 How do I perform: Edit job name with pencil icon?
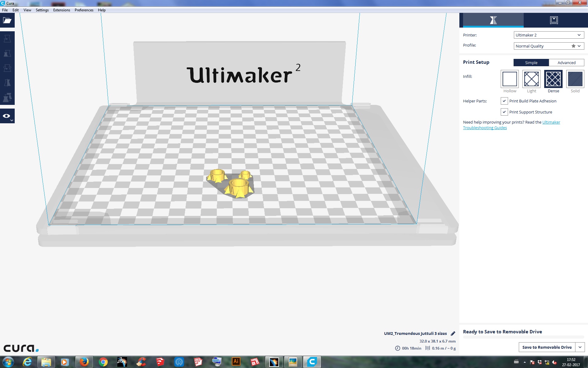coord(453,334)
